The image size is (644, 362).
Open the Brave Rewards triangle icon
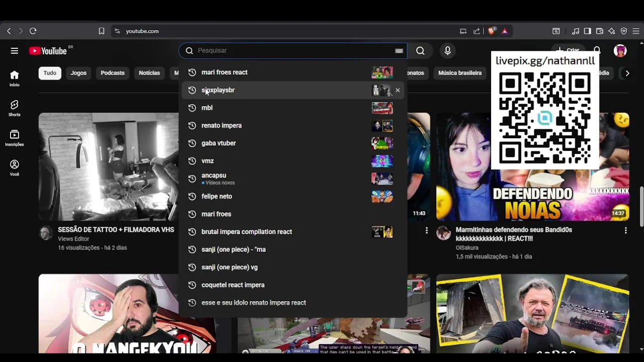point(505,31)
